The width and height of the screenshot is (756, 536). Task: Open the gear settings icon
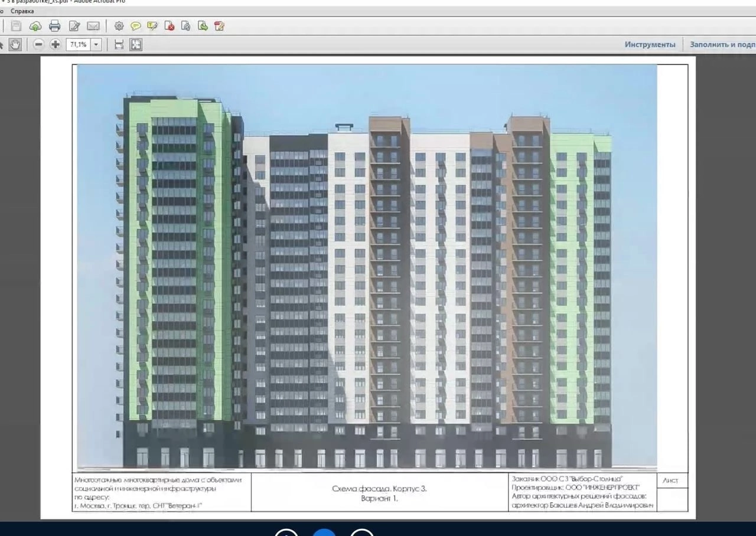point(119,26)
